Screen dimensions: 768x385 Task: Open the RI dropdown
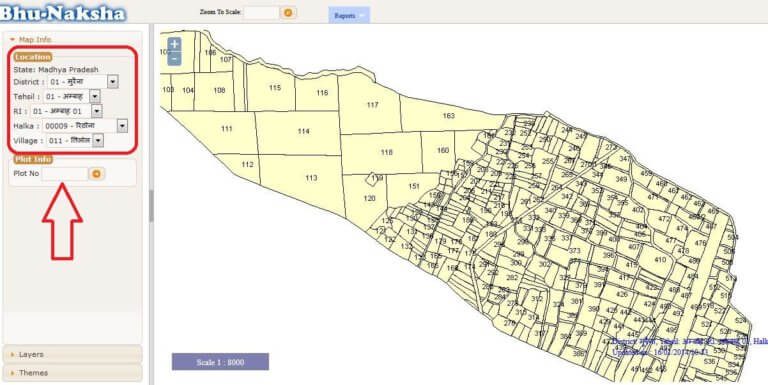[96, 111]
